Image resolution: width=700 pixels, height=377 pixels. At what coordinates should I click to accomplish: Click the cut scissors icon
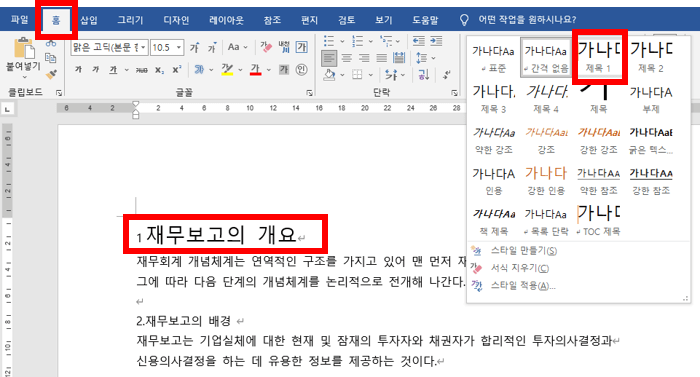tap(51, 44)
